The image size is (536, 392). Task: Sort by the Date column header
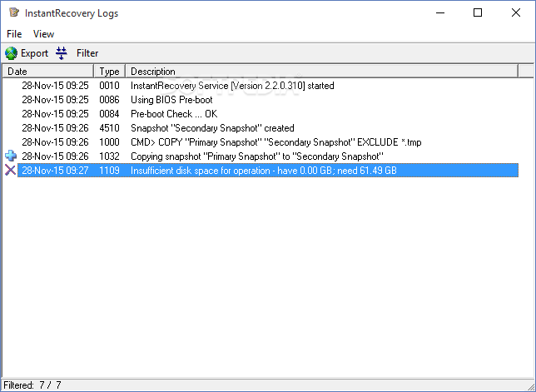click(x=48, y=71)
